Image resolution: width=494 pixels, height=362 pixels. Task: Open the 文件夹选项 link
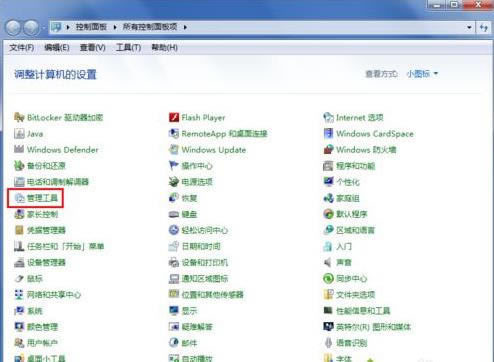coord(355,295)
